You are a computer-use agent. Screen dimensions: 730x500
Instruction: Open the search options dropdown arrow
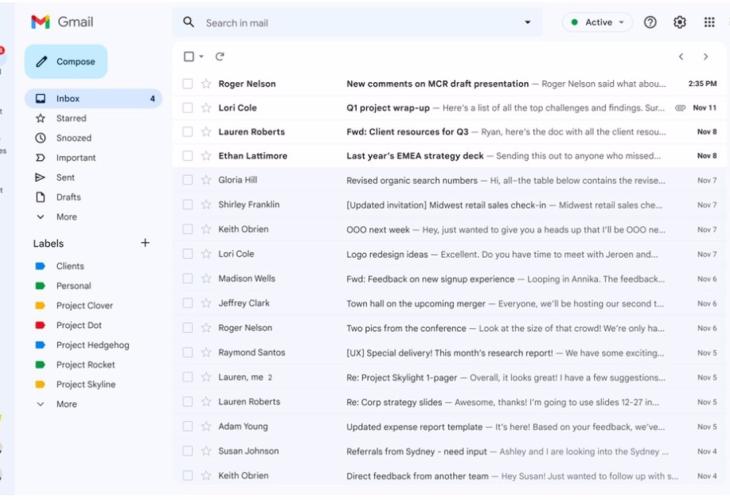pyautogui.click(x=528, y=22)
